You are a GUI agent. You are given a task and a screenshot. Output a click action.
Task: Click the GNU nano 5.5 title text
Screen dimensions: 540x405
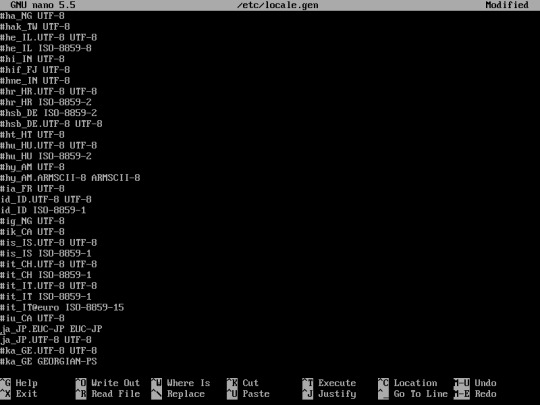(43, 5)
